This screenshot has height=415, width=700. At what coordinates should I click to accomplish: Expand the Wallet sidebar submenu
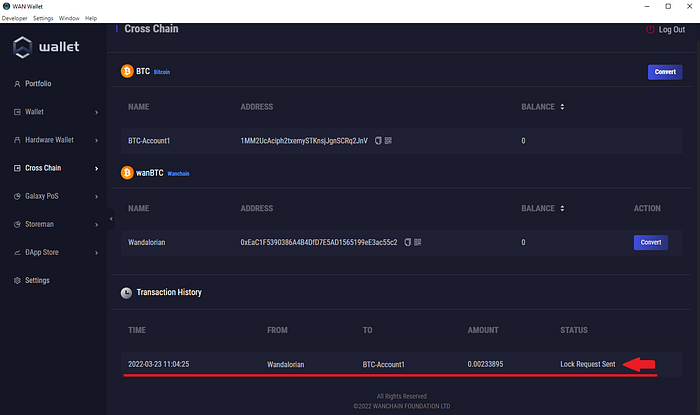[96, 112]
